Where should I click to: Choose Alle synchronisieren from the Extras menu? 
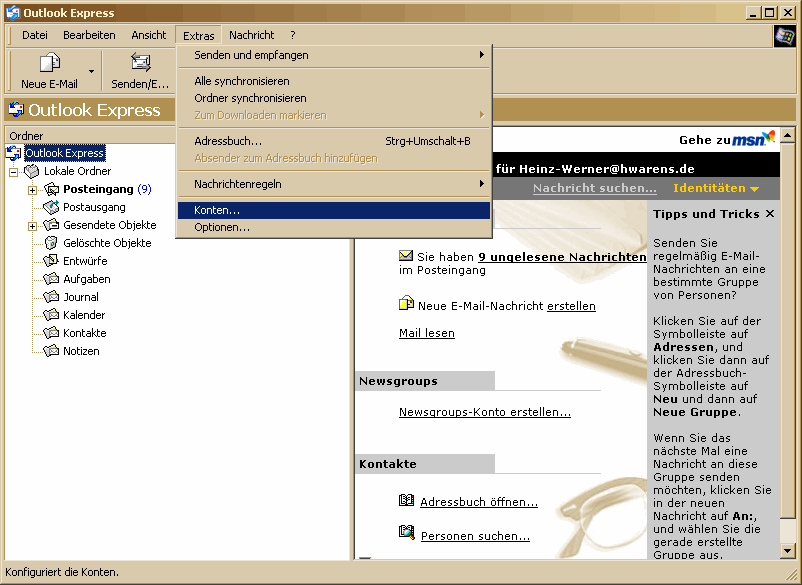click(x=334, y=81)
